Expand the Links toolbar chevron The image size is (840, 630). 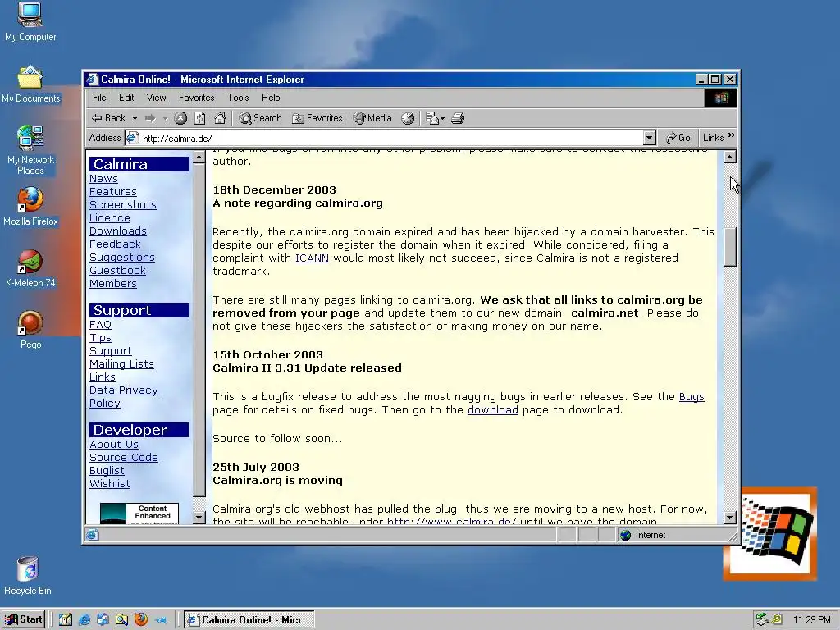tap(732, 135)
